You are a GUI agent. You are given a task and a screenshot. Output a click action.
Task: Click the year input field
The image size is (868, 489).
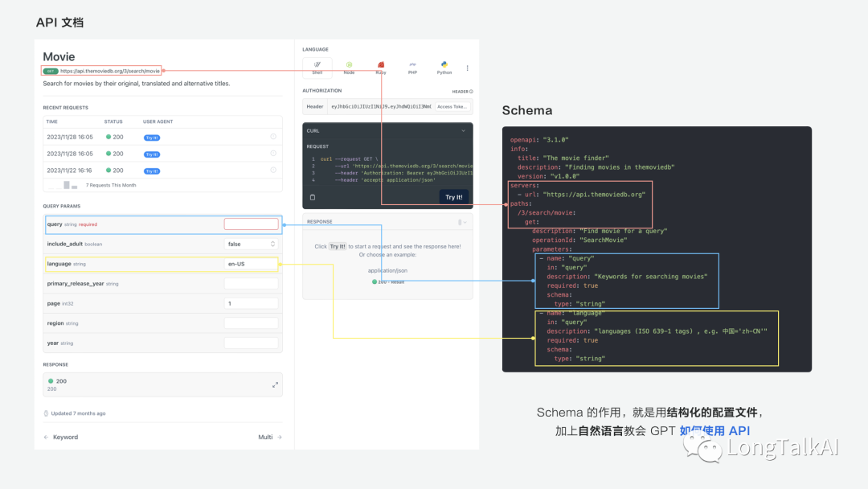pyautogui.click(x=252, y=343)
